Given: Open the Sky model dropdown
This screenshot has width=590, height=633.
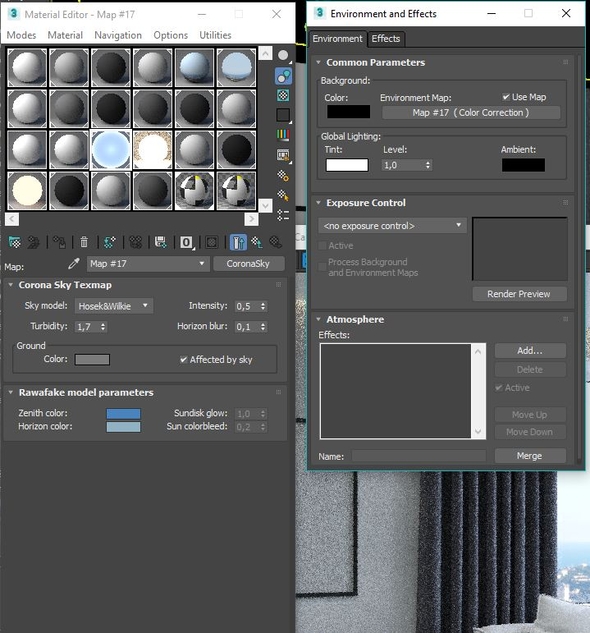Looking at the screenshot, I should (x=114, y=306).
